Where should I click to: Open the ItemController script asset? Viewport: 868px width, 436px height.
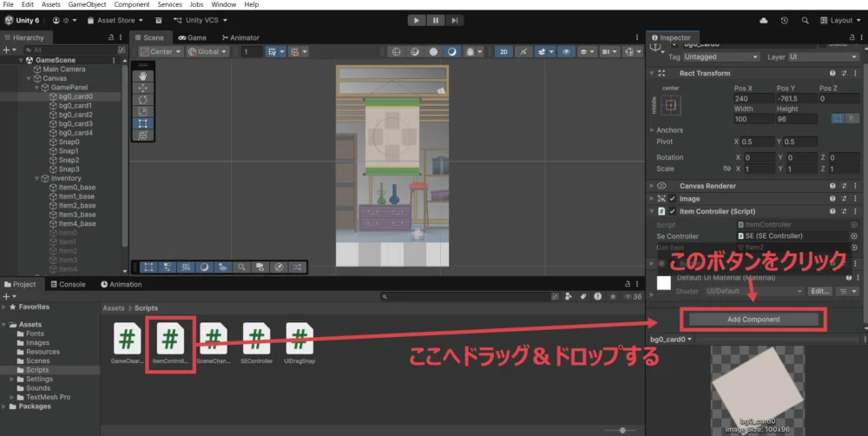click(171, 339)
